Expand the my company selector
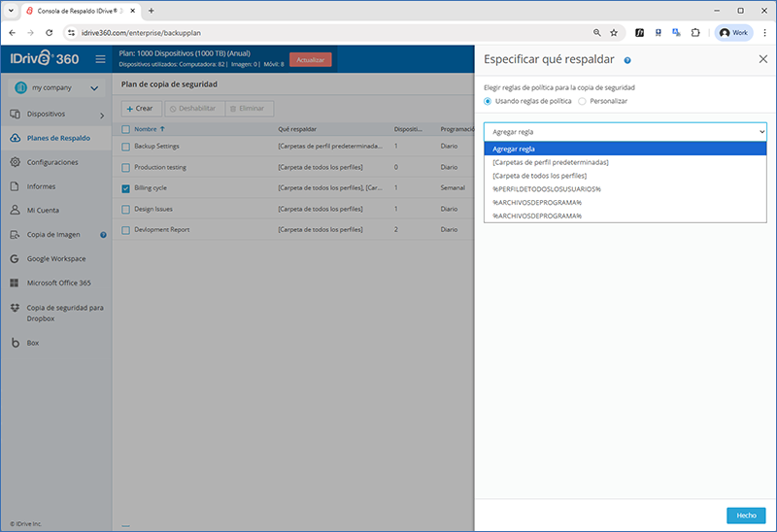The height and width of the screenshot is (532, 777). (x=57, y=88)
